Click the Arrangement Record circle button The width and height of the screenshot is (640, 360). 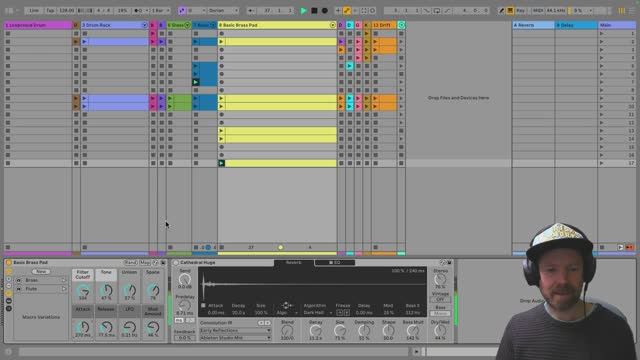click(x=324, y=11)
